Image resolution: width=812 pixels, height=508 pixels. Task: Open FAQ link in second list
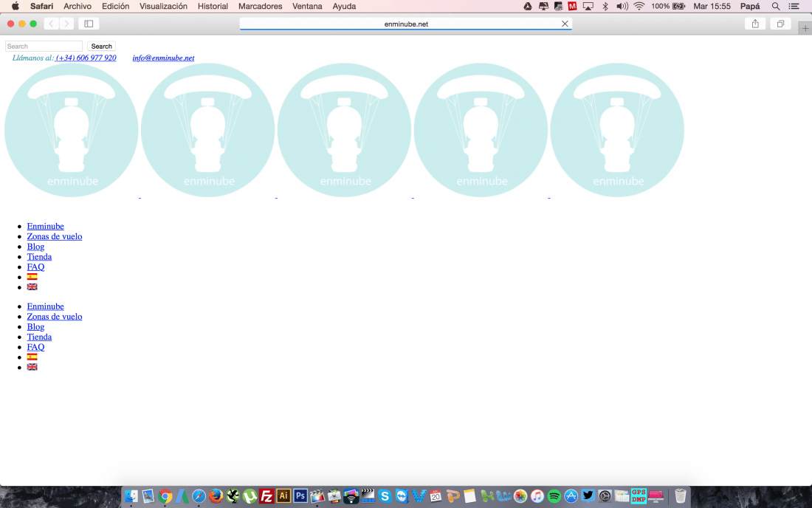[x=35, y=348]
